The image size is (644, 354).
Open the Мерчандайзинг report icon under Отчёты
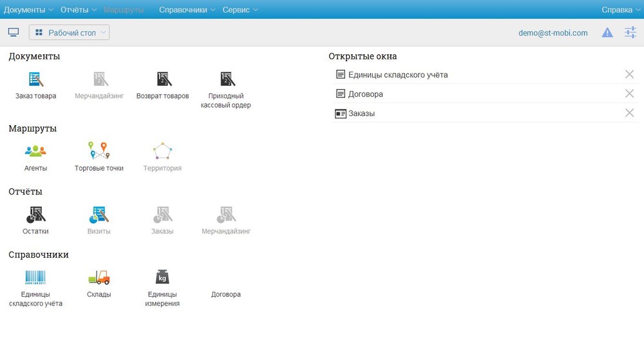pos(226,215)
